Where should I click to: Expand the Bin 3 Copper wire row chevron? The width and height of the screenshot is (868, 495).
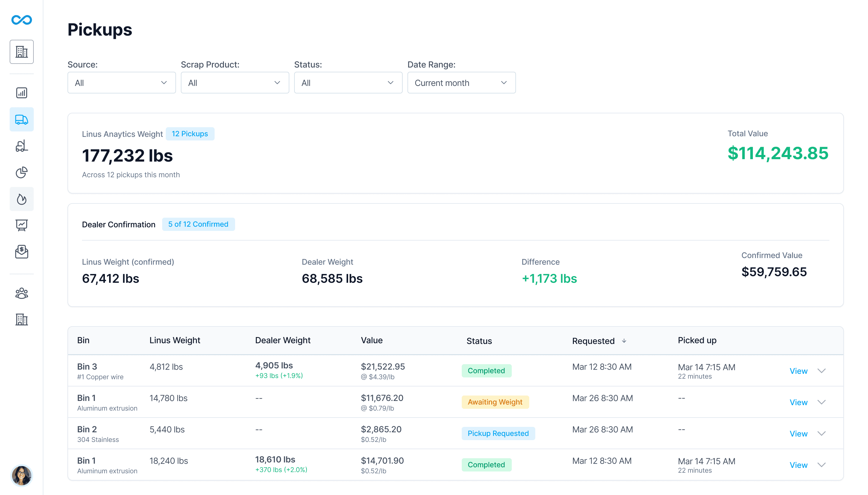pos(821,371)
